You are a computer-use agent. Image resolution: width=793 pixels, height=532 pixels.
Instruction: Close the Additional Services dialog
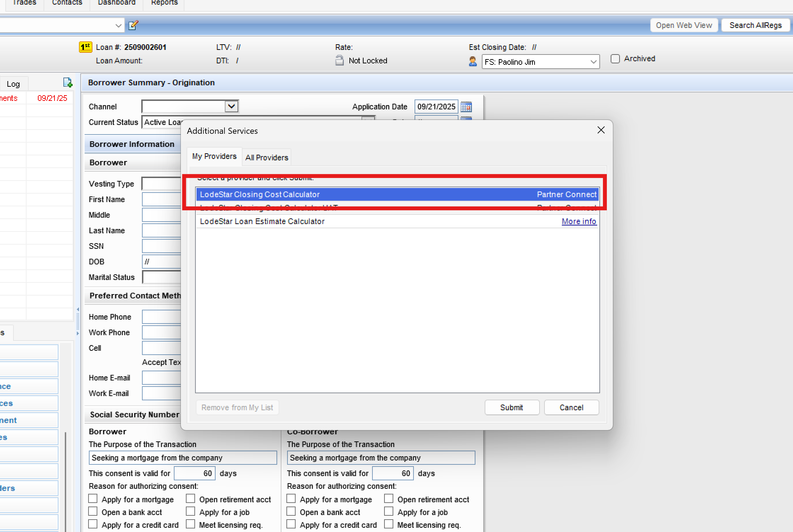[x=601, y=130]
